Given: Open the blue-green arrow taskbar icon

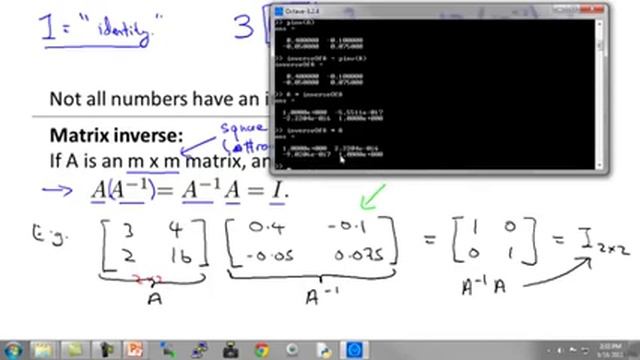Looking at the screenshot, I should [x=167, y=351].
